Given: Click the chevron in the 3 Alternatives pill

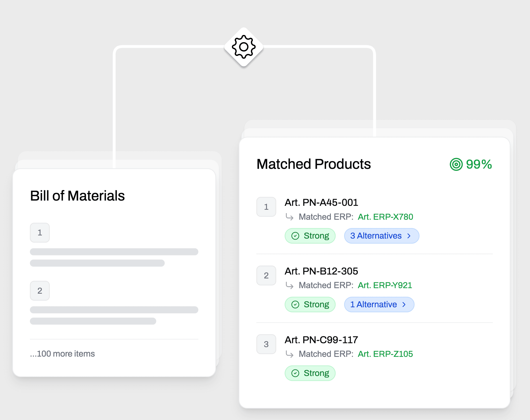Looking at the screenshot, I should tap(409, 236).
